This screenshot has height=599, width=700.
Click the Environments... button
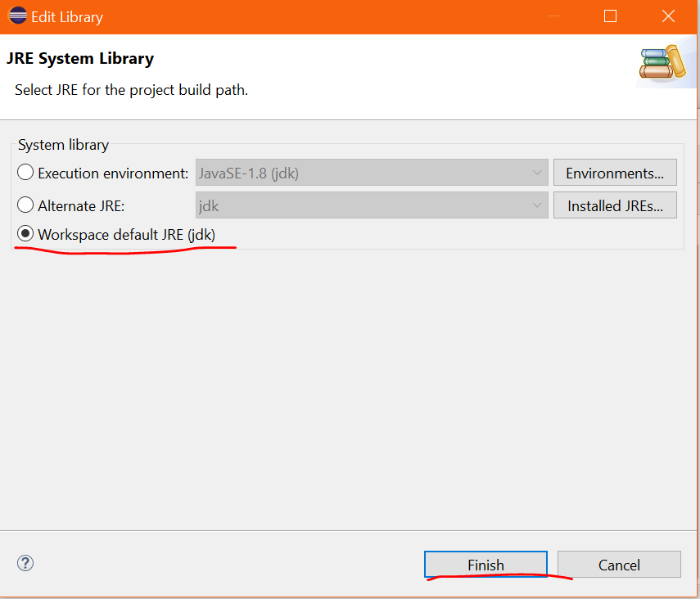tap(615, 173)
